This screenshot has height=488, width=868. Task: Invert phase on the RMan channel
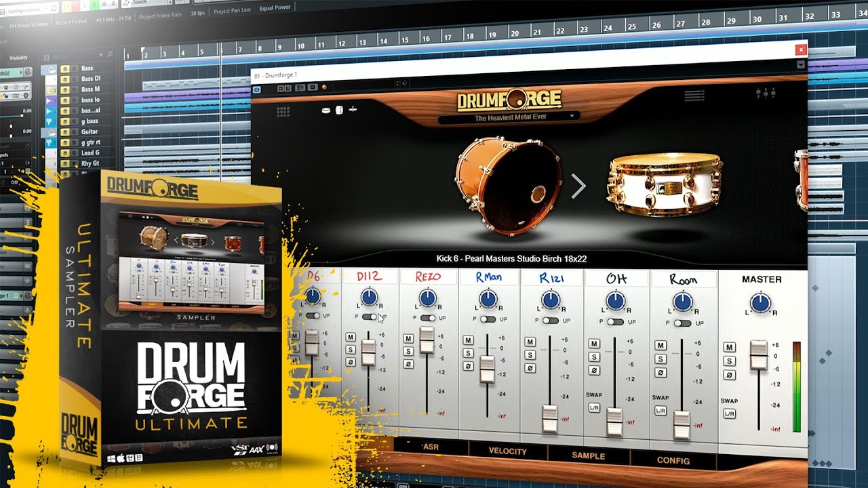[469, 366]
